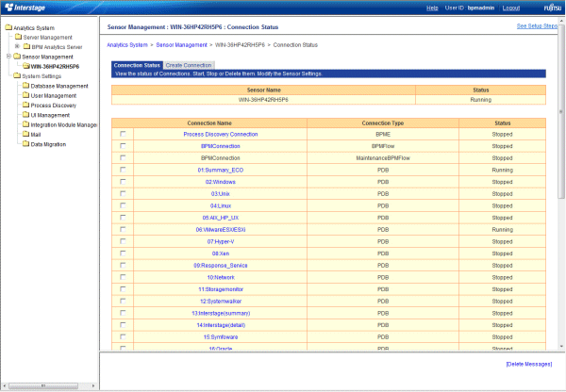The image size is (566, 392).
Task: Mark the 06:VMwareESX/ESXi row checkbox
Action: coord(123,229)
